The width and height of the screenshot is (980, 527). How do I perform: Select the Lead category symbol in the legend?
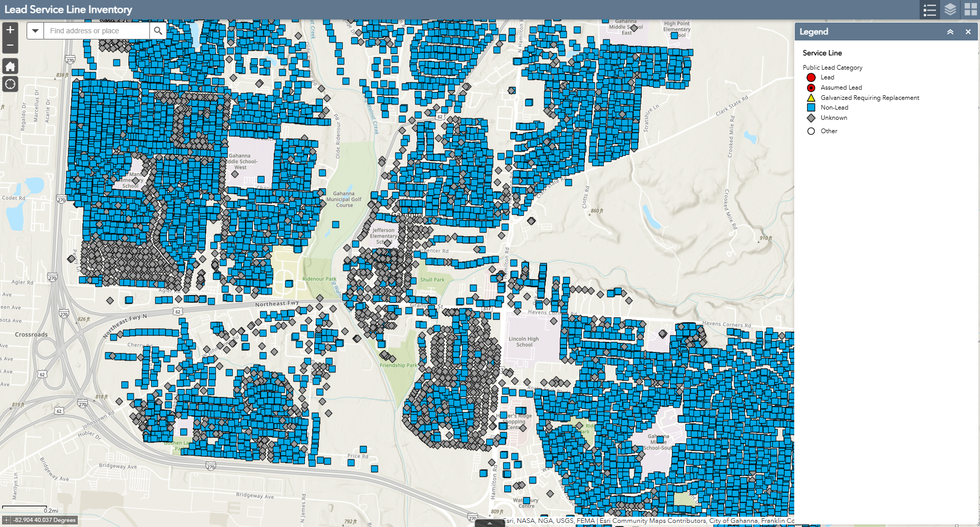click(811, 77)
